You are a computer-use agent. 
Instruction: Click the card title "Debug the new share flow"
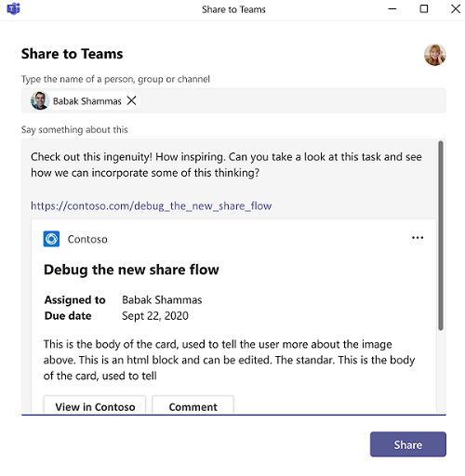tap(131, 270)
